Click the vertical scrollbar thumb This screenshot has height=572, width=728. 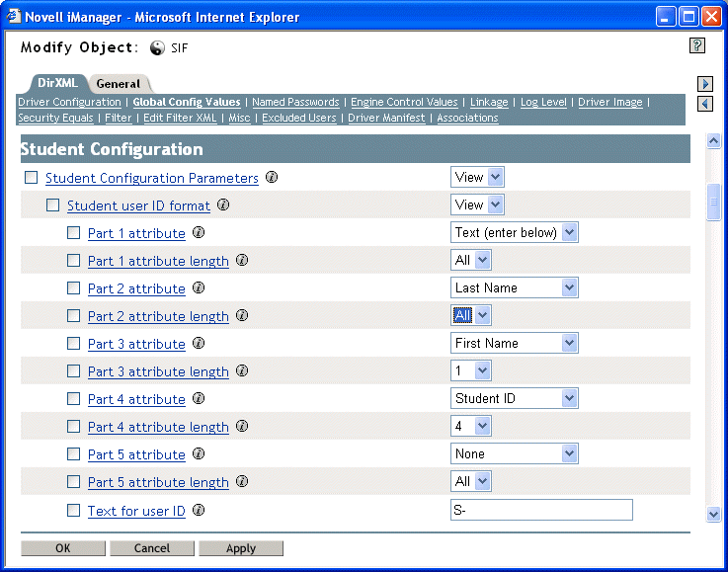pos(713,202)
